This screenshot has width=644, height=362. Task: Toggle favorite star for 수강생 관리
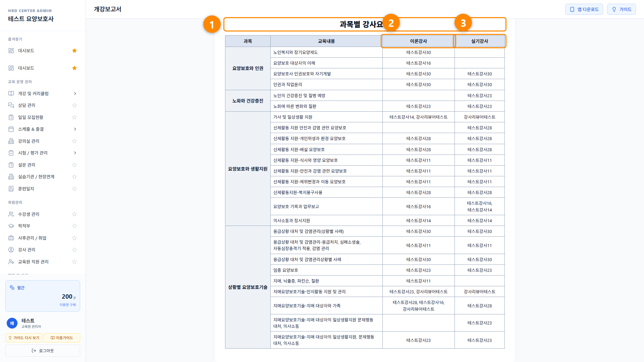click(x=74, y=214)
